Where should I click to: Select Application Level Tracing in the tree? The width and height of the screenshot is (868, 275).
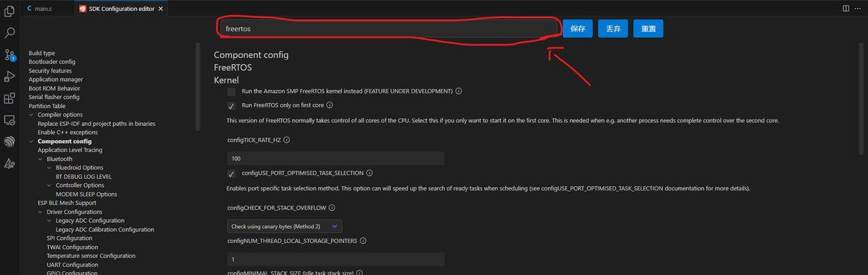coord(70,150)
